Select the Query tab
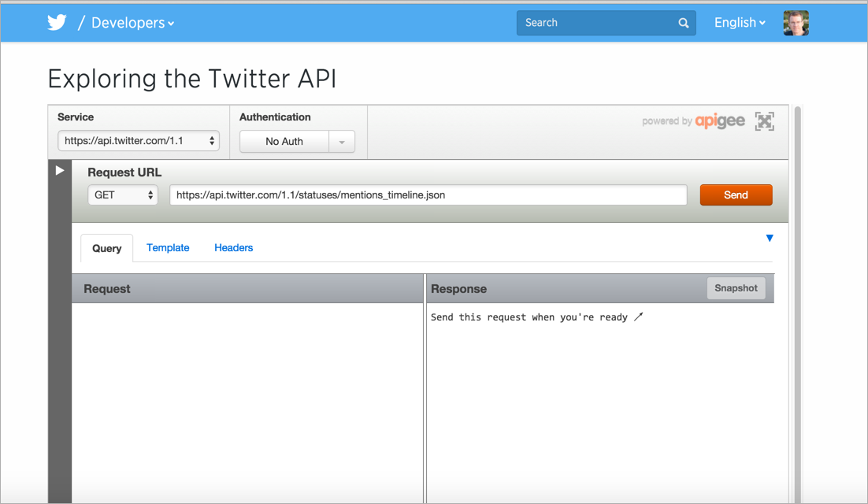 [x=107, y=248]
